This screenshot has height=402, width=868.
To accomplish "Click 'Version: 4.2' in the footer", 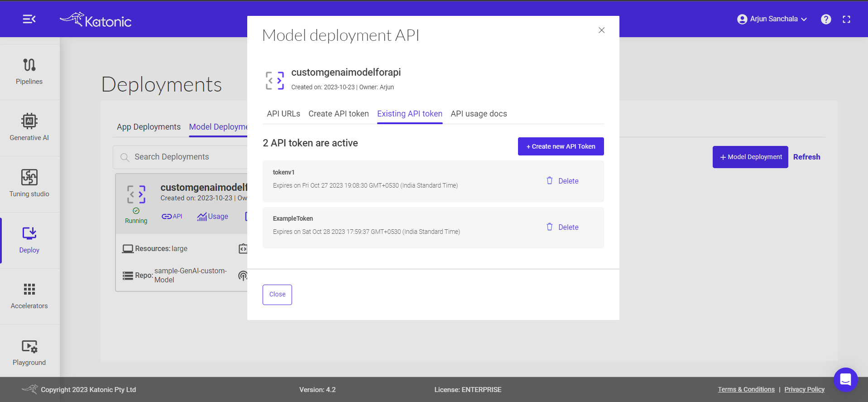I will click(x=317, y=390).
